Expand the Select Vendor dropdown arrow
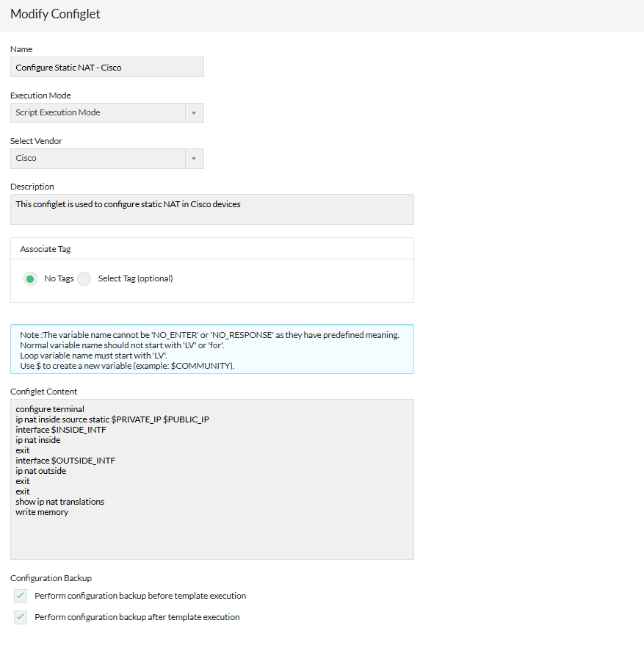 coord(194,159)
